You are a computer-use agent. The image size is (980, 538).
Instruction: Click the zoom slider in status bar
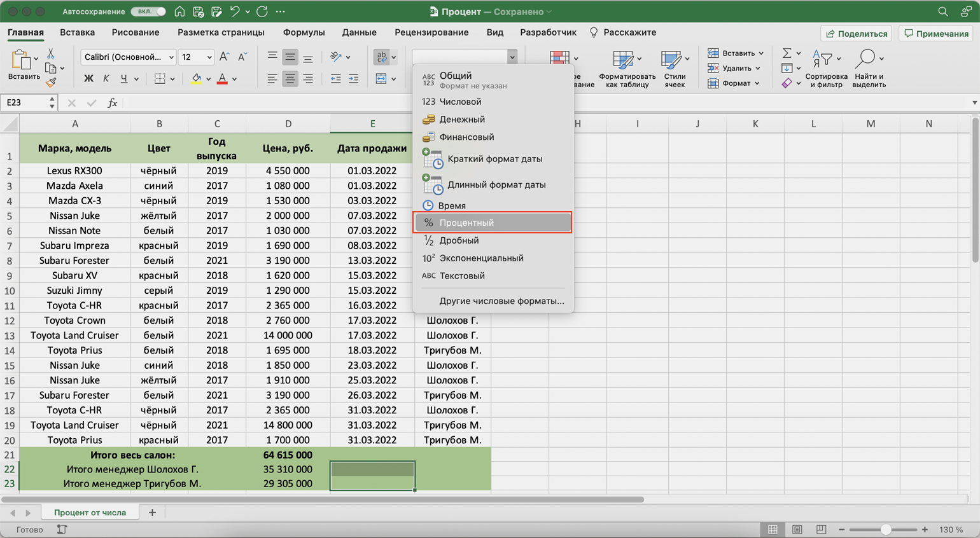885,530
